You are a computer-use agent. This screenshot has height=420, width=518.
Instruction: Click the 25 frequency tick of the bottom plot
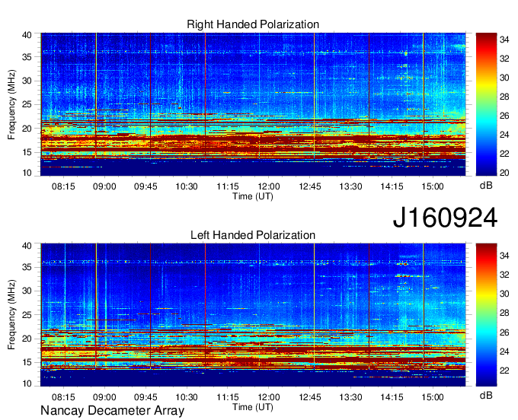tap(27, 315)
